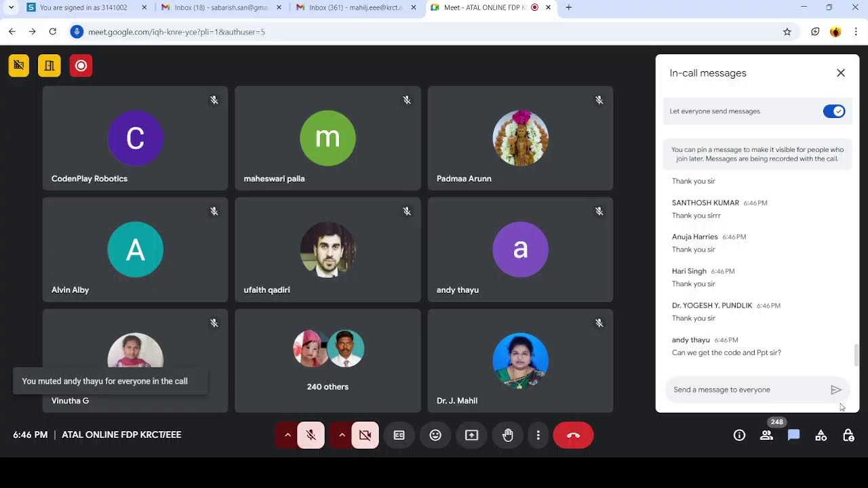The height and width of the screenshot is (488, 868).
Task: Open activities shapes icon
Action: 821,435
